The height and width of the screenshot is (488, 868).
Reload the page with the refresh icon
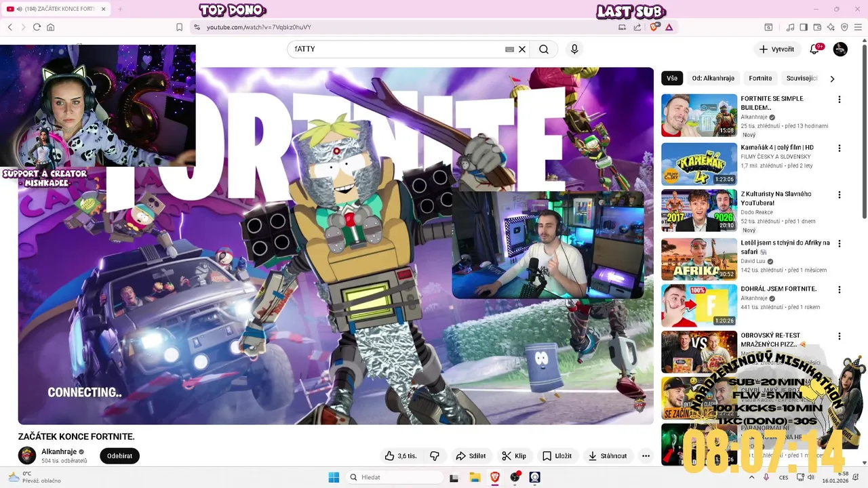click(x=37, y=27)
